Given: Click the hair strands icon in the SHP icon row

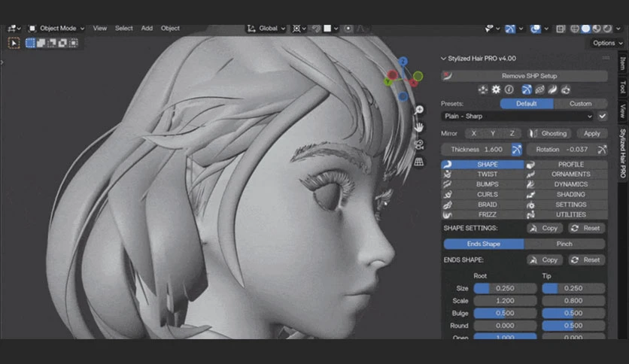Looking at the screenshot, I should [552, 89].
